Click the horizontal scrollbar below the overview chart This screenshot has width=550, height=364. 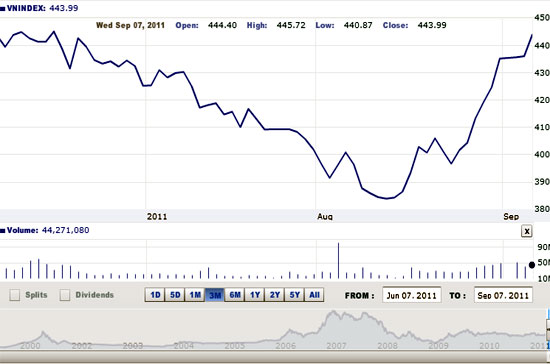coord(274,357)
